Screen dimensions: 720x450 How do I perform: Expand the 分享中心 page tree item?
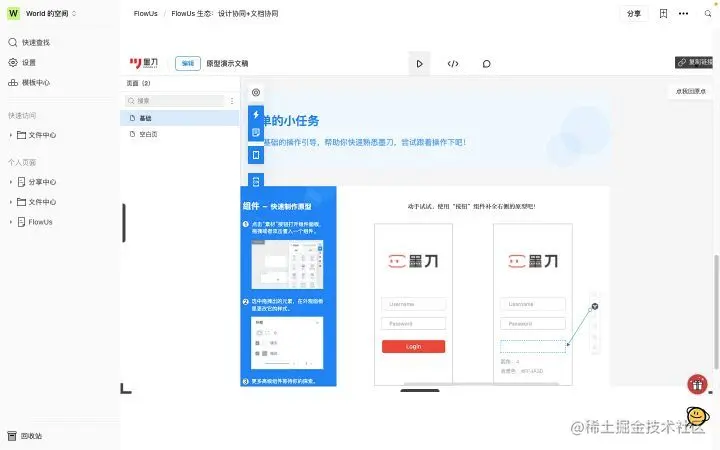click(11, 182)
